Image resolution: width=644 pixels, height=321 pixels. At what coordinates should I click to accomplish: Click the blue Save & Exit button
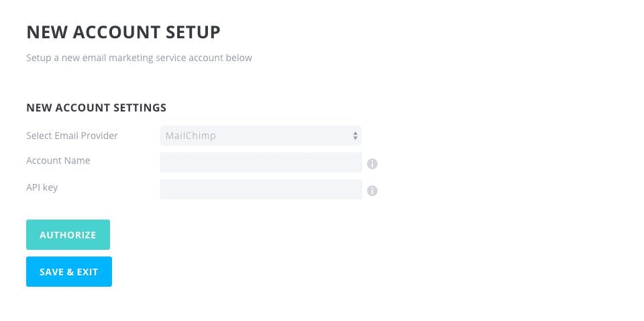coord(69,272)
